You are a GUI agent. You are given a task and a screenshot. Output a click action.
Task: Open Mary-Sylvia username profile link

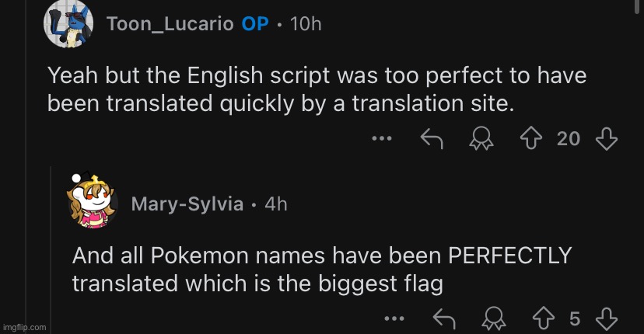(187, 204)
